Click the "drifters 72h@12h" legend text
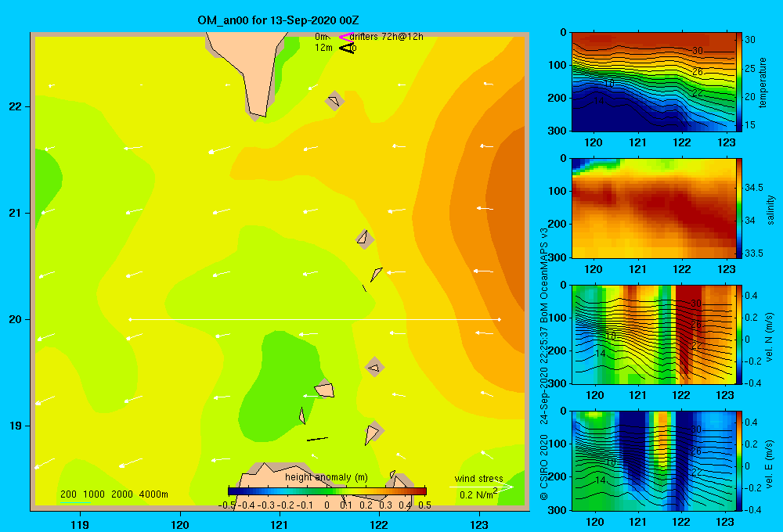This screenshot has height=532, width=783. [386, 37]
